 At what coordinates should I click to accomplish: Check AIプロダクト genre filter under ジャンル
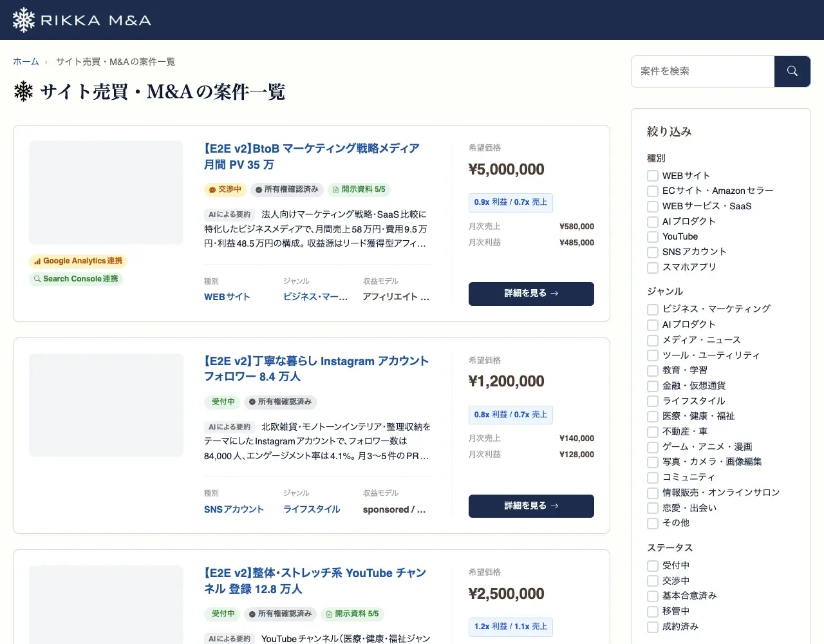coord(653,325)
